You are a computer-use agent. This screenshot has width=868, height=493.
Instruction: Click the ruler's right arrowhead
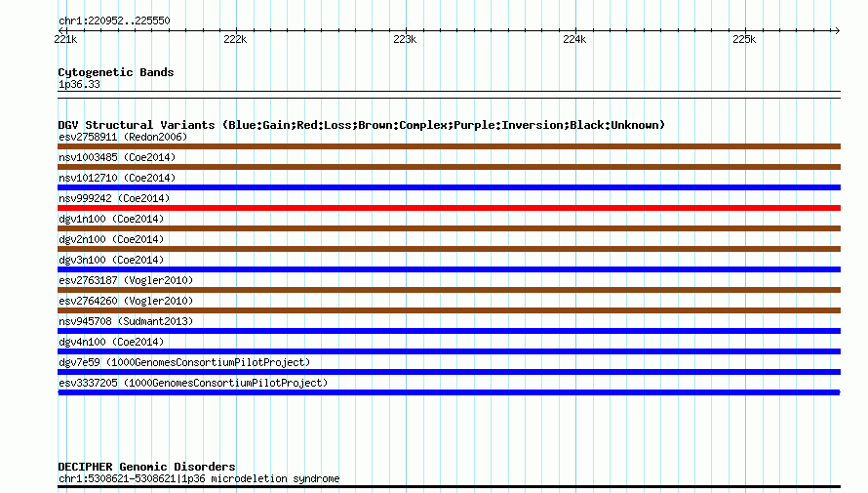[837, 30]
